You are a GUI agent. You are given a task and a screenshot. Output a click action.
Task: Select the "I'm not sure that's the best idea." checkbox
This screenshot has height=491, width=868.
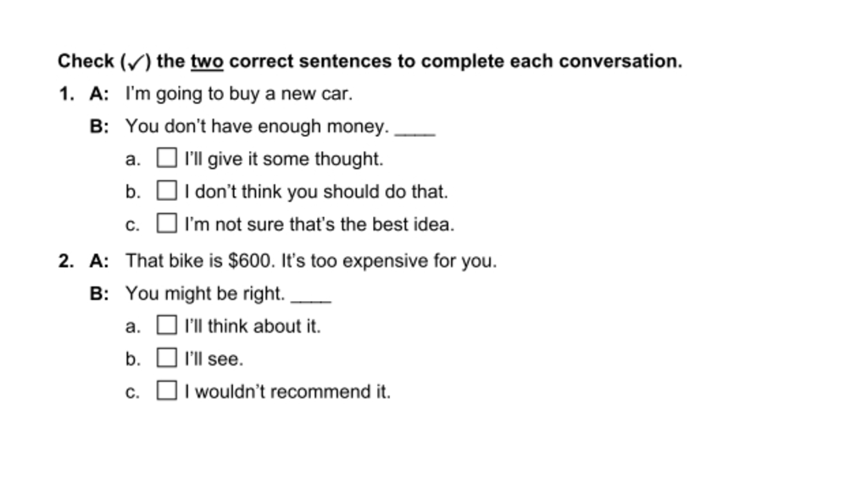167,223
